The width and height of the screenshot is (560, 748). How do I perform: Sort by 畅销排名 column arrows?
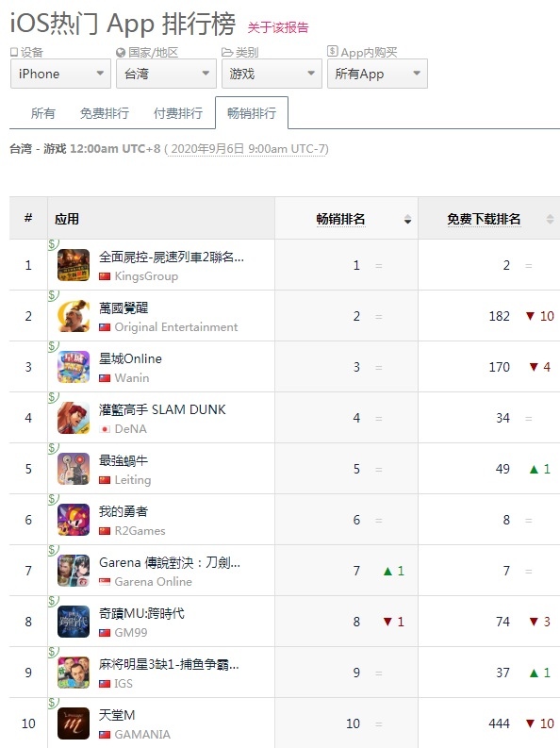coord(407,220)
